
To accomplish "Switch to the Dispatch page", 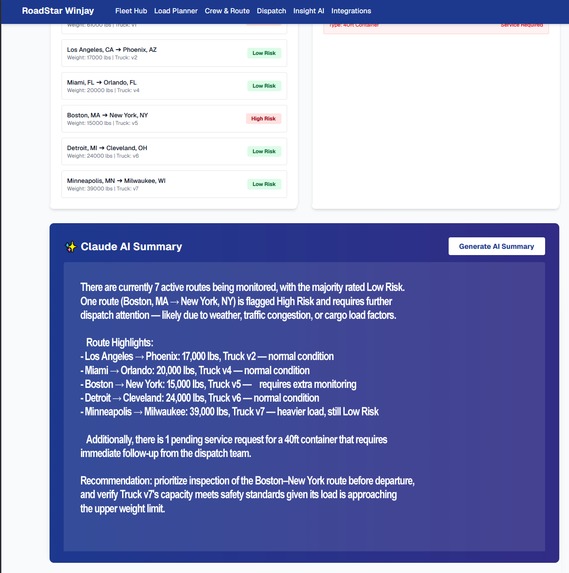I will [271, 11].
